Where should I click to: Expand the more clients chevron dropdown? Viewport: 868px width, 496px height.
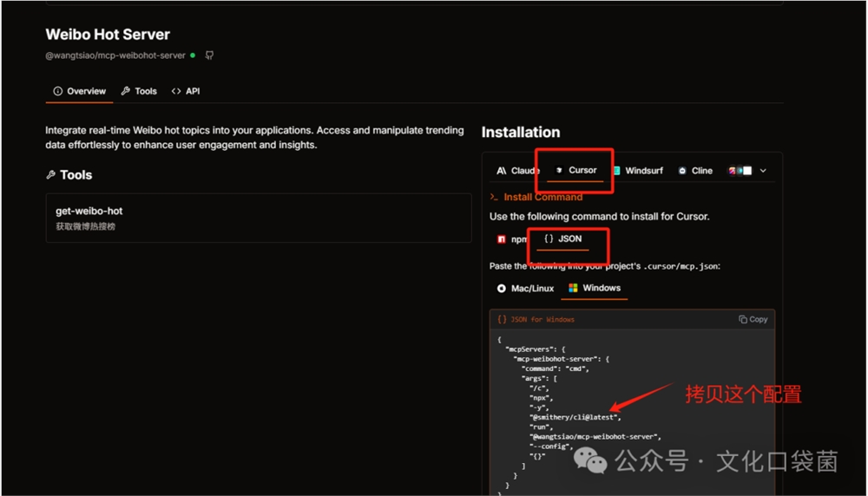(x=763, y=171)
